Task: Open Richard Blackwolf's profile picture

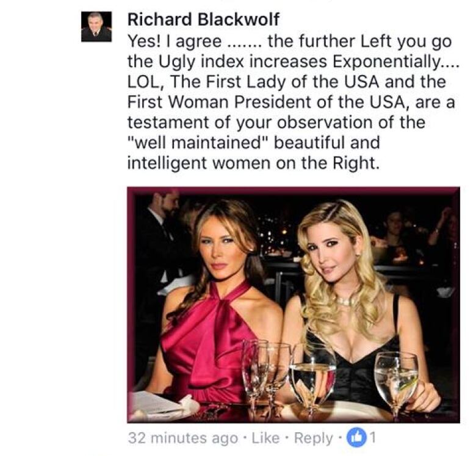Action: (96, 26)
